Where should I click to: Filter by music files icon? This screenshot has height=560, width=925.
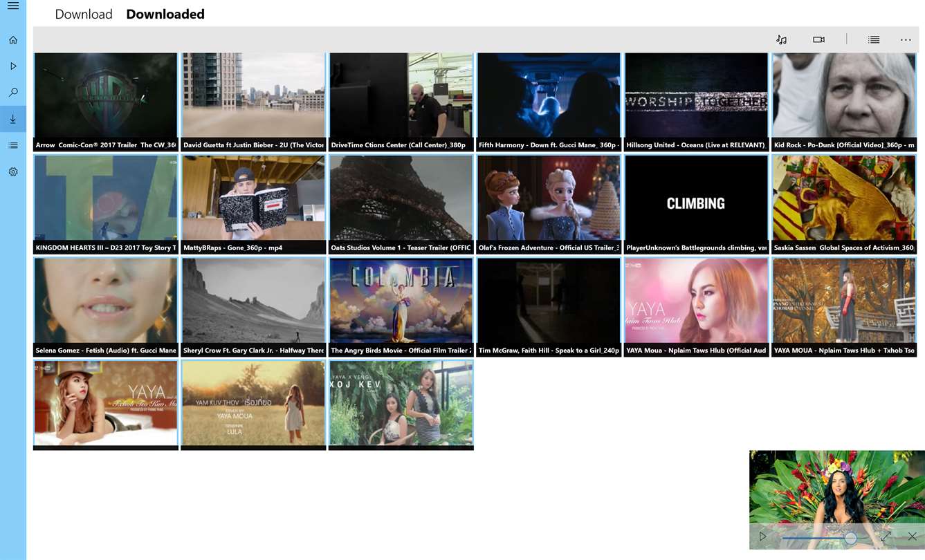(x=781, y=39)
